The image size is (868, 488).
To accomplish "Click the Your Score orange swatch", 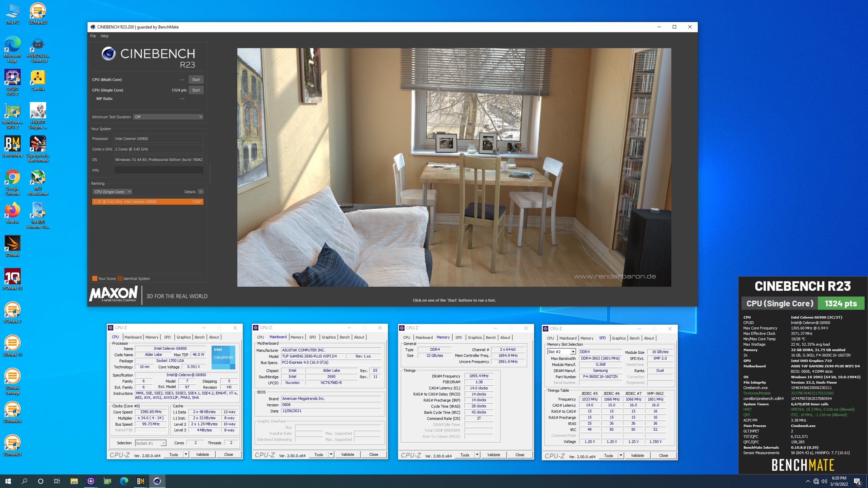I will tap(95, 279).
